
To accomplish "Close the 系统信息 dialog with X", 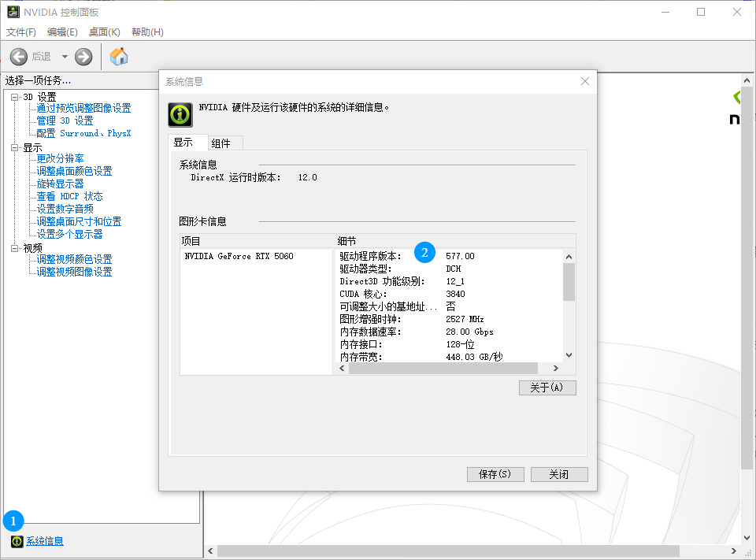I will pyautogui.click(x=585, y=81).
